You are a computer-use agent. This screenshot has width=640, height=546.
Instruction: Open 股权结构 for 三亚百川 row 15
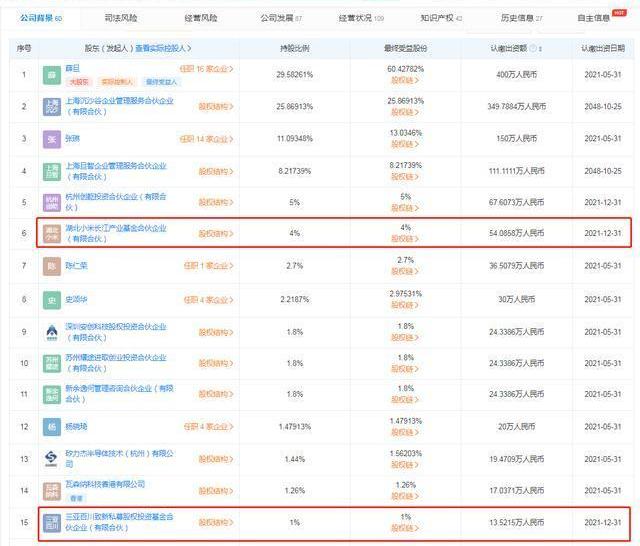tap(216, 522)
